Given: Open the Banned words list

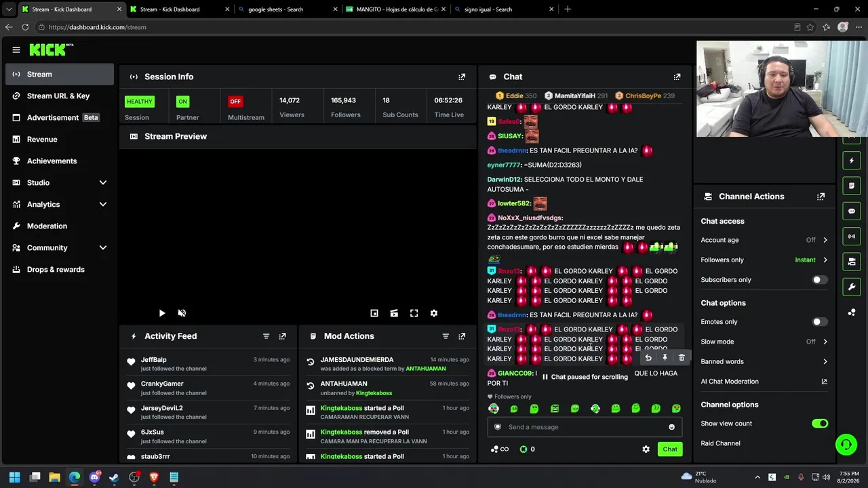Looking at the screenshot, I should point(764,361).
